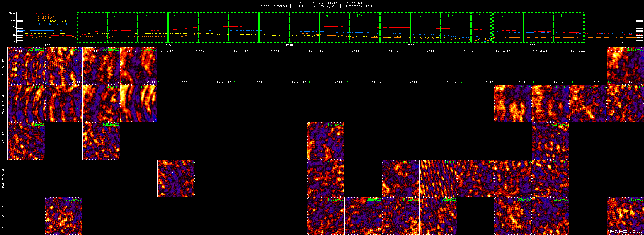644x235 pixels.
Task: Click the 12.0-25.0 keV row label
Action: 3,141
